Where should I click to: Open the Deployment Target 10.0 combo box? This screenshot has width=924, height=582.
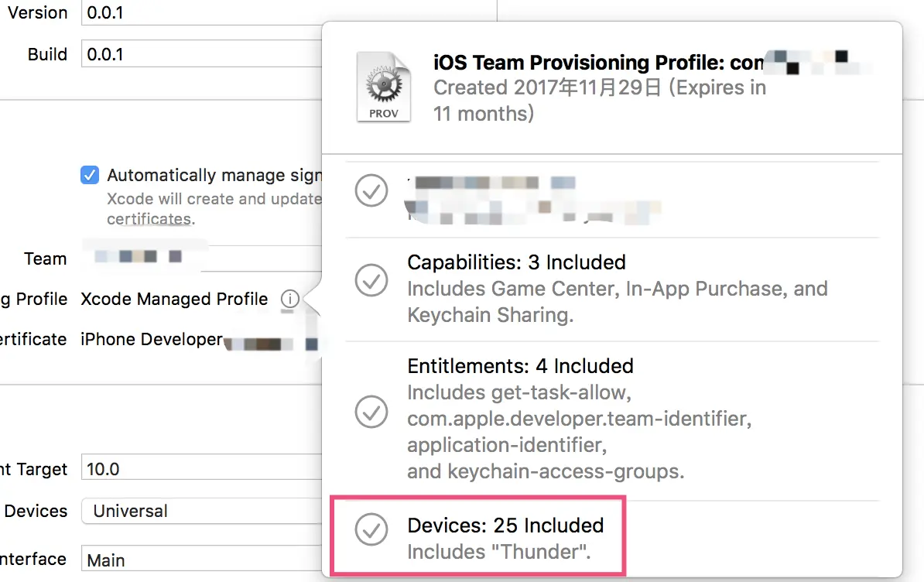[201, 469]
